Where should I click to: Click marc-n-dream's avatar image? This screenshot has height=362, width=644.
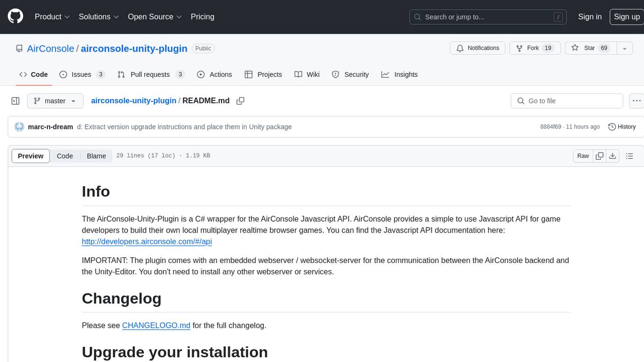click(x=19, y=127)
